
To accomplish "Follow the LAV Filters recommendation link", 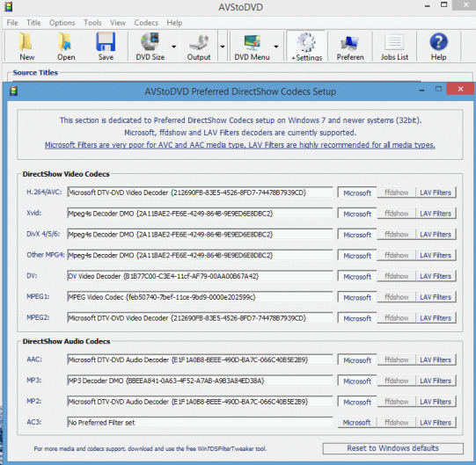I will coord(240,145).
